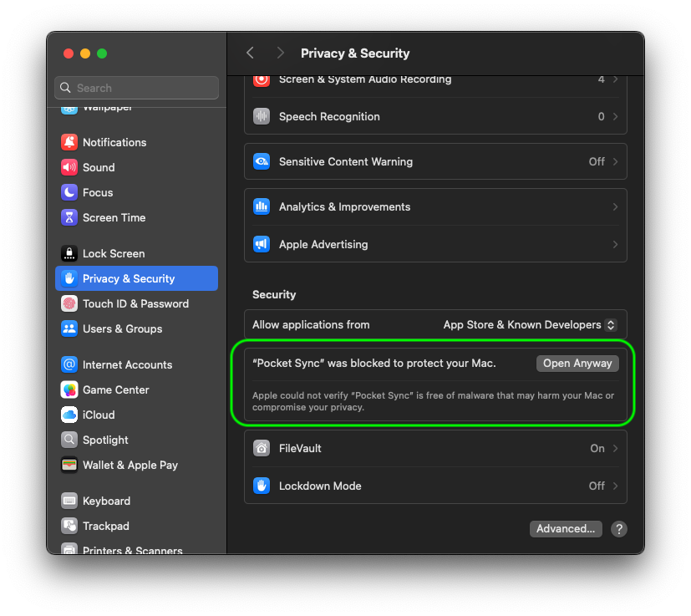This screenshot has height=616, width=691.
Task: Click the Screen Time hourglass icon
Action: tap(69, 218)
